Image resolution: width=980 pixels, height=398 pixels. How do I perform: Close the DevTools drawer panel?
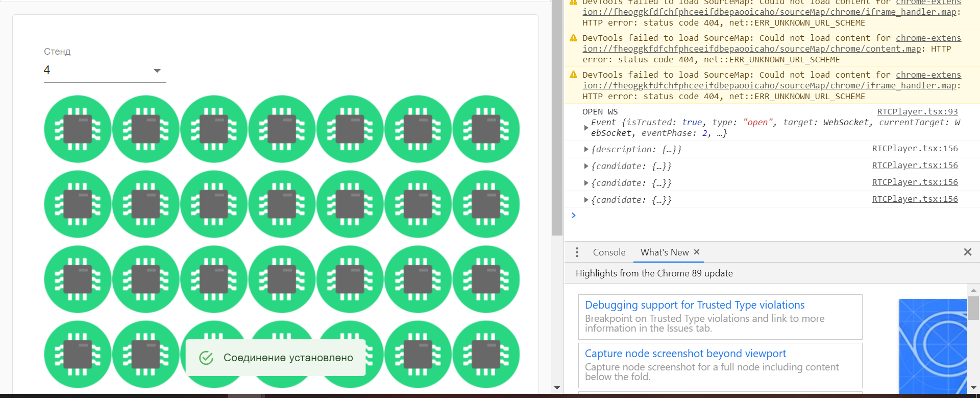click(967, 252)
